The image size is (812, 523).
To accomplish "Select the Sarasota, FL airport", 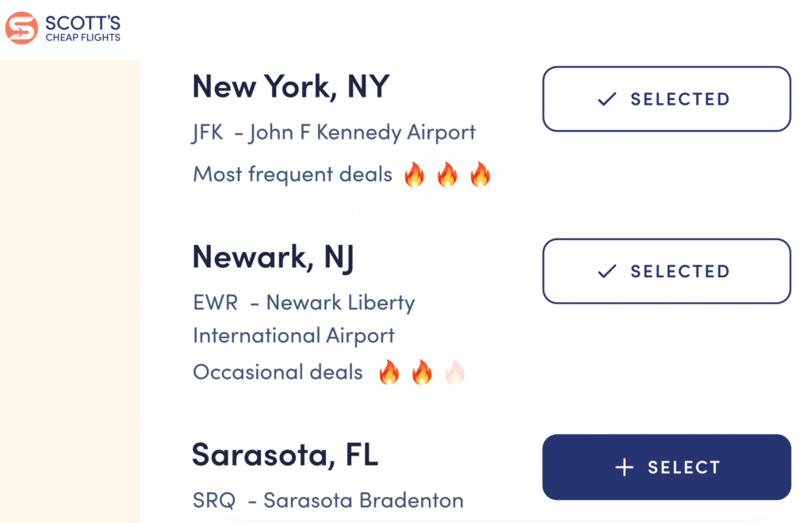I will [x=666, y=468].
